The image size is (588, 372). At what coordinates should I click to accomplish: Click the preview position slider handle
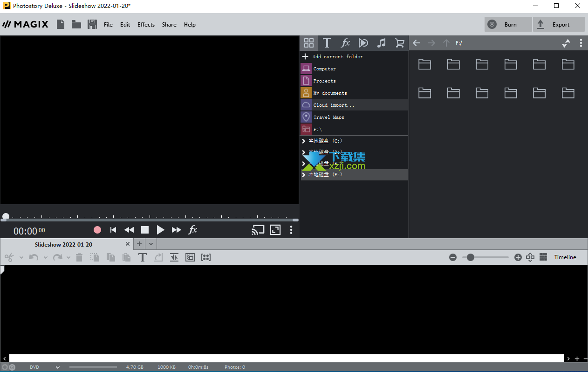pos(6,216)
